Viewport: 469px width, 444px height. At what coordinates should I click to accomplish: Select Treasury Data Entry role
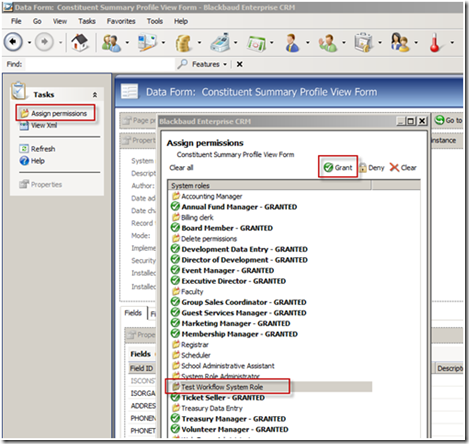tap(207, 408)
